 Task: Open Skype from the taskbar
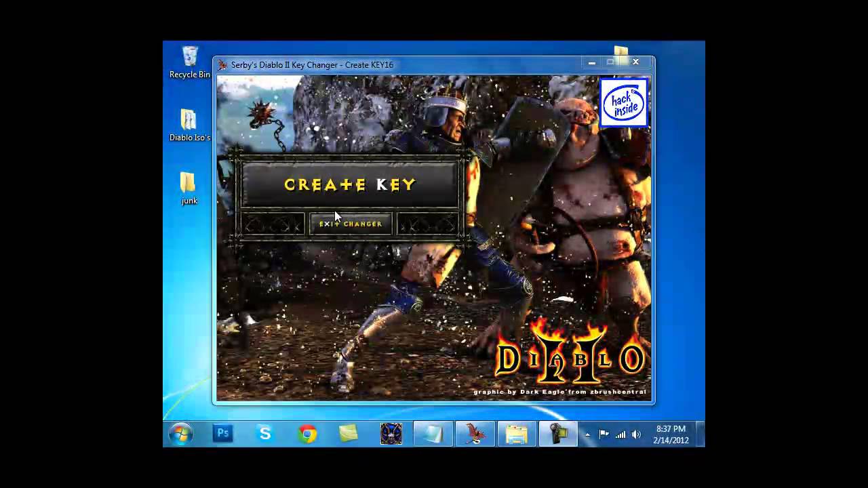click(x=264, y=434)
